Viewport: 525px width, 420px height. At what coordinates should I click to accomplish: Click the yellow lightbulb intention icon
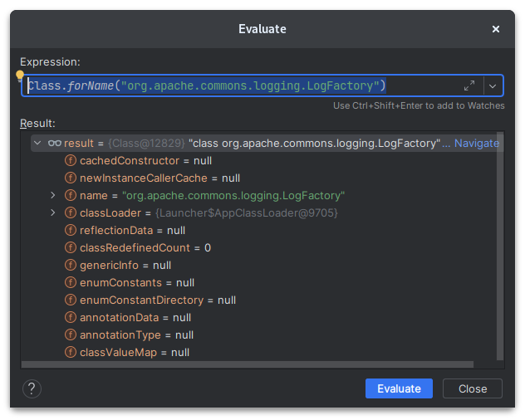pos(21,75)
